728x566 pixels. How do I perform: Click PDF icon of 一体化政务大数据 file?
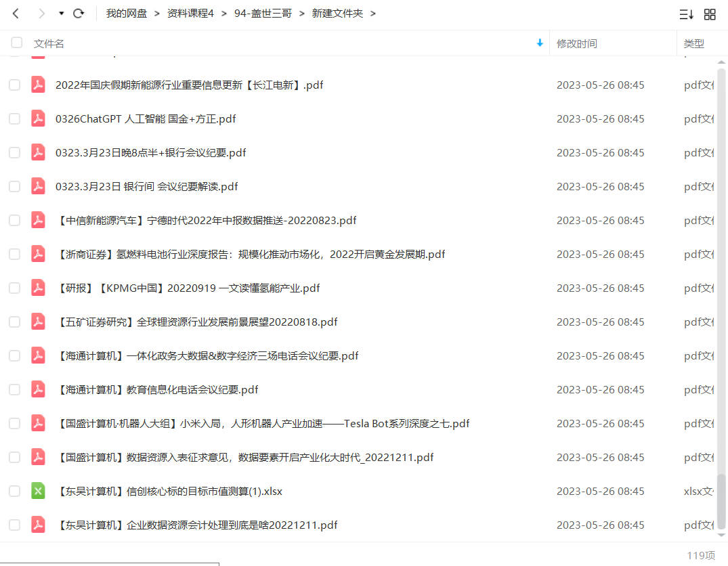[x=38, y=355]
